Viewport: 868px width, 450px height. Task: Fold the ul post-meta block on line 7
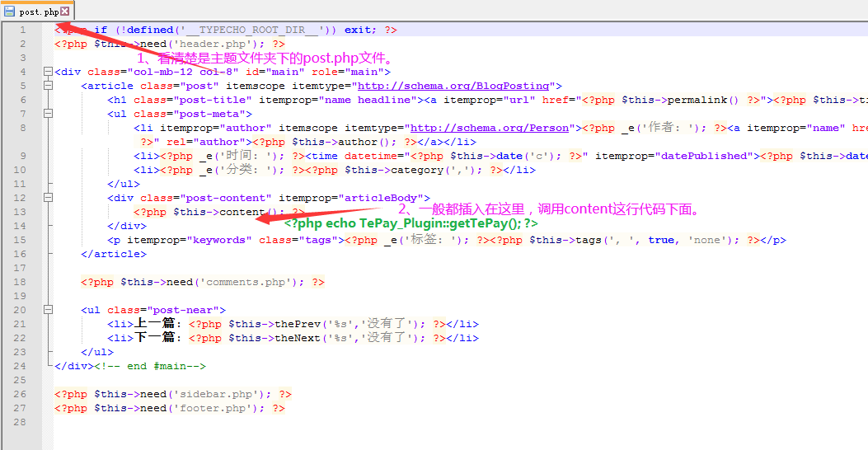pos(48,114)
